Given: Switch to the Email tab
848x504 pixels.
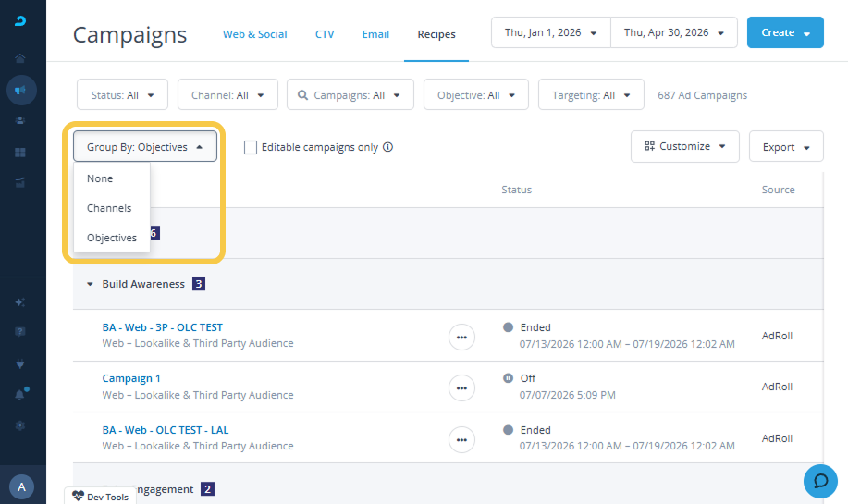Looking at the screenshot, I should pyautogui.click(x=375, y=34).
